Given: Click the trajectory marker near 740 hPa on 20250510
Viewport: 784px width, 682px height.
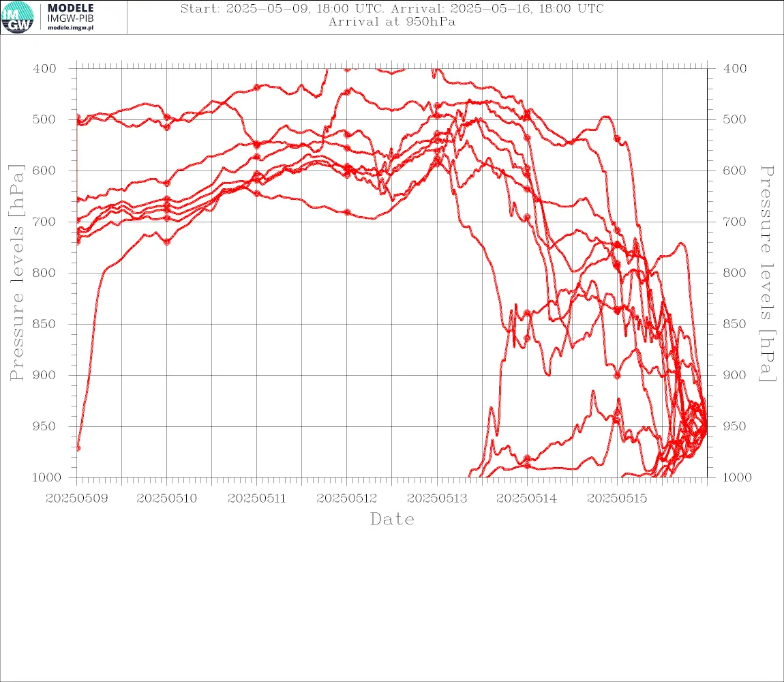Looking at the screenshot, I should (167, 241).
